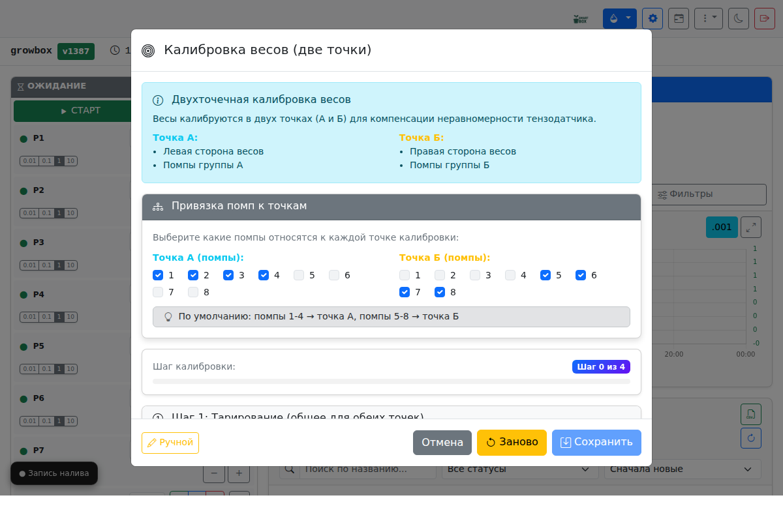
Task: Click the pump binding section header
Action: click(391, 207)
